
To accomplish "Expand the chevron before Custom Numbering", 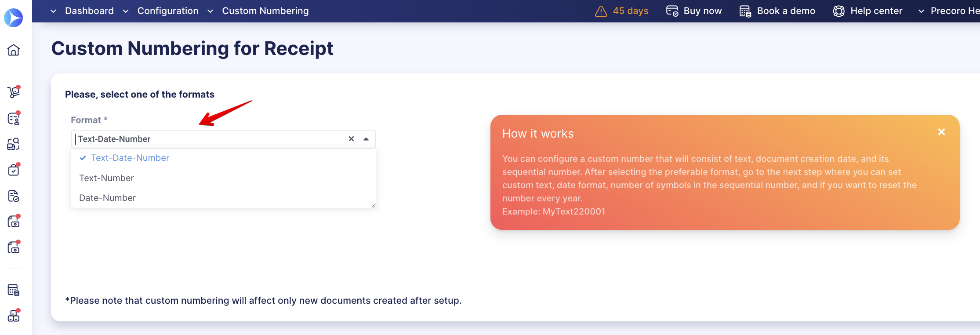I will [210, 11].
